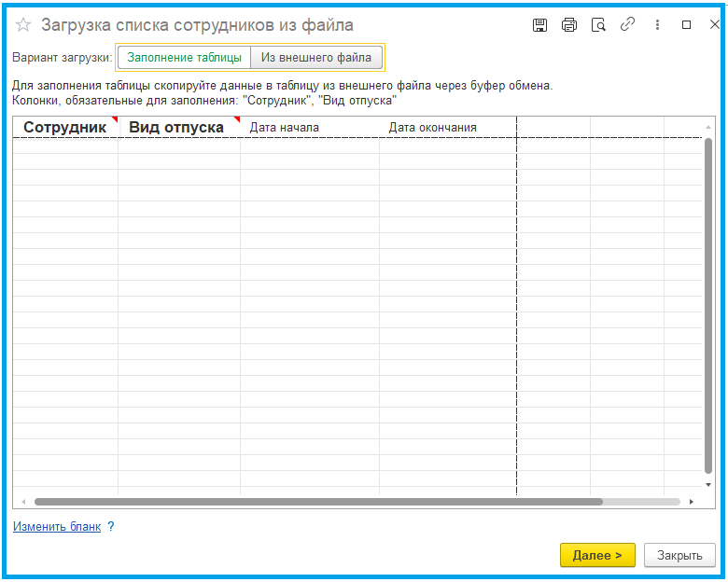The width and height of the screenshot is (728, 582).
Task: Click the question mark help icon
Action: (x=111, y=526)
